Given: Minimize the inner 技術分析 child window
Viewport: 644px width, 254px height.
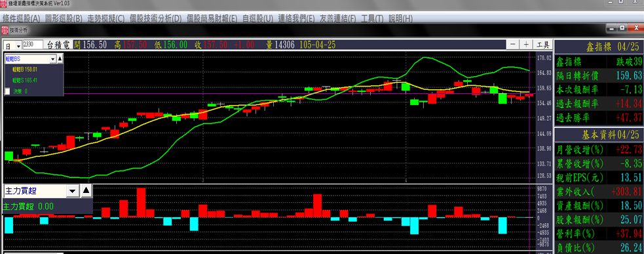Looking at the screenshot, I should [x=611, y=28].
